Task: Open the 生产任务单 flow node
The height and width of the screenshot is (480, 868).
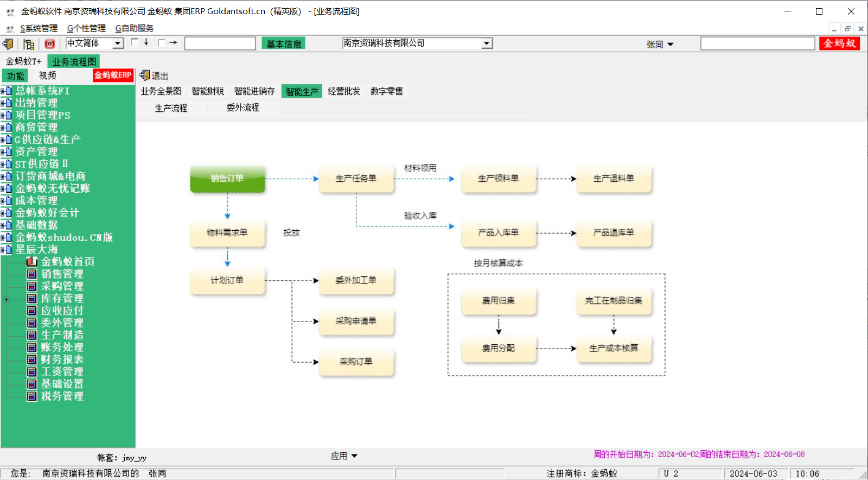Action: [356, 179]
